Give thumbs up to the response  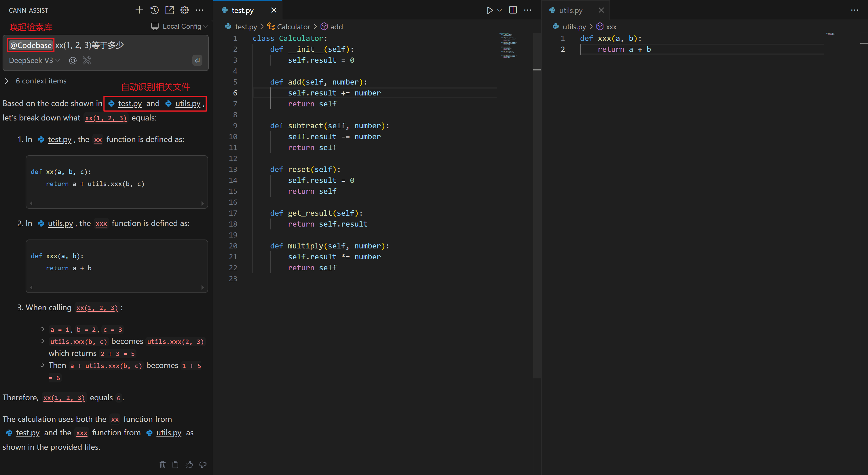tap(189, 465)
